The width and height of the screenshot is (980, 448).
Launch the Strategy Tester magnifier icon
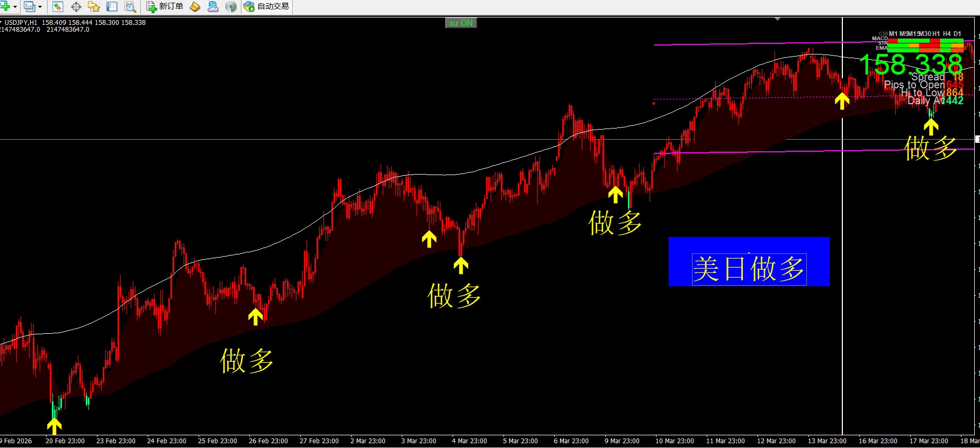(x=130, y=7)
